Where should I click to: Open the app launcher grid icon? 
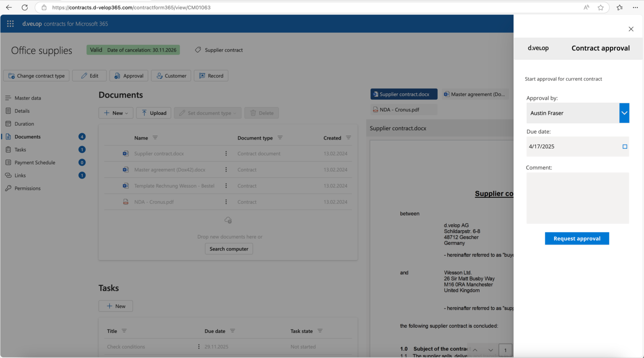(x=10, y=23)
